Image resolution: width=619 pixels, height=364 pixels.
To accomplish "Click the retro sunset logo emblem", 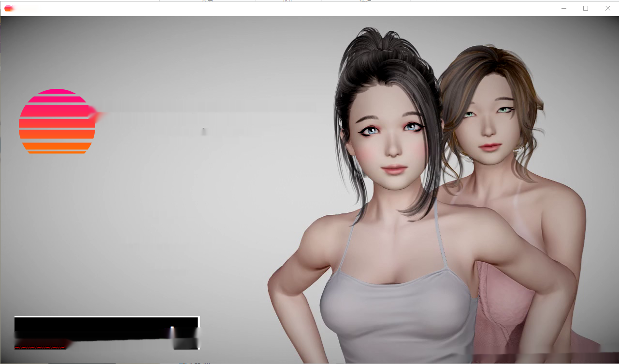I will pos(57,121).
